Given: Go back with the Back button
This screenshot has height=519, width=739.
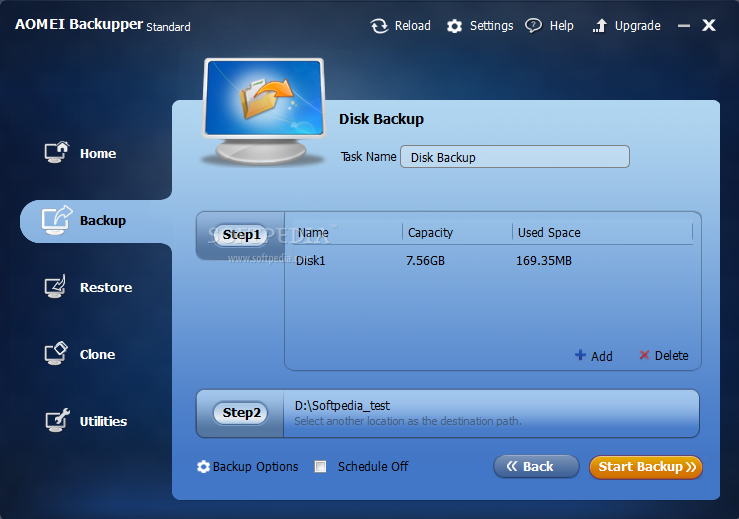Looking at the screenshot, I should [536, 467].
